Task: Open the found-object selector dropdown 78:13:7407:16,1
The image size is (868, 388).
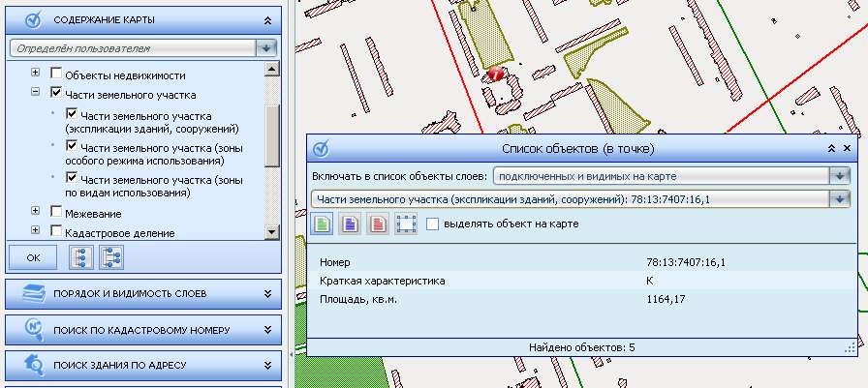Action: click(x=839, y=199)
